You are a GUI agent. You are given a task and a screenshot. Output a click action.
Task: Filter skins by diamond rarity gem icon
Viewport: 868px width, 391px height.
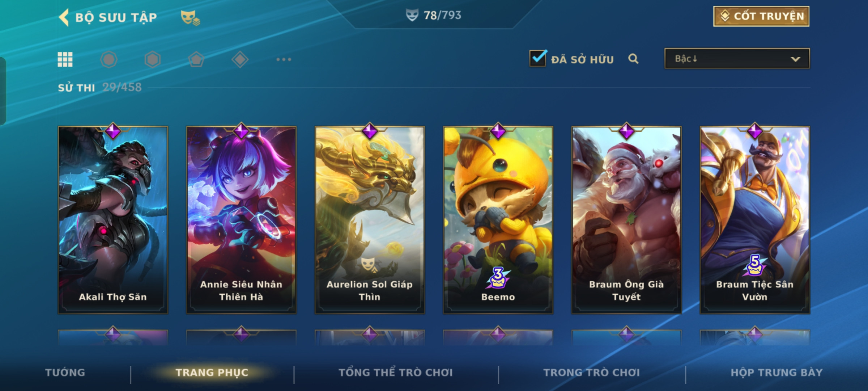(x=240, y=59)
